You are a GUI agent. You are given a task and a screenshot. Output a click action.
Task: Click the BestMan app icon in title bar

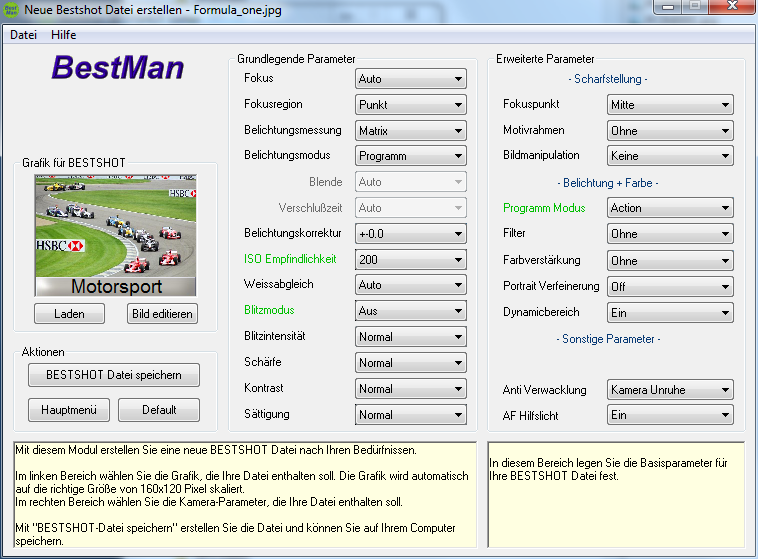click(x=11, y=9)
